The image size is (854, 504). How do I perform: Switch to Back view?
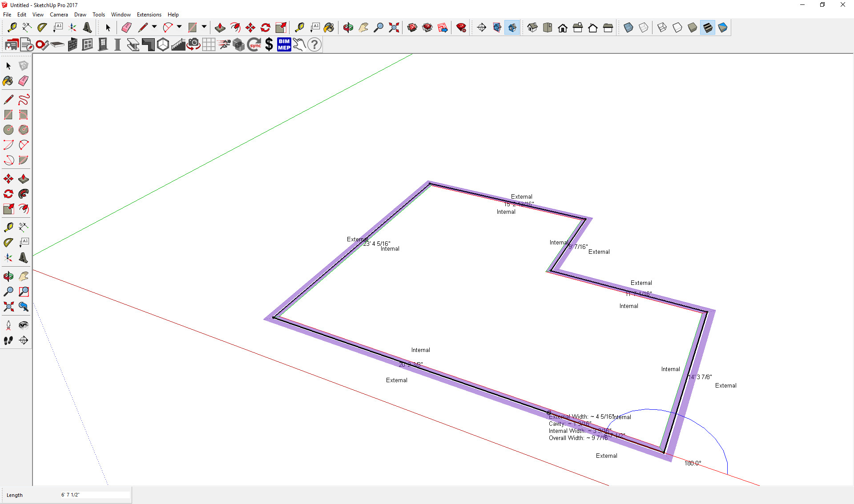click(593, 28)
